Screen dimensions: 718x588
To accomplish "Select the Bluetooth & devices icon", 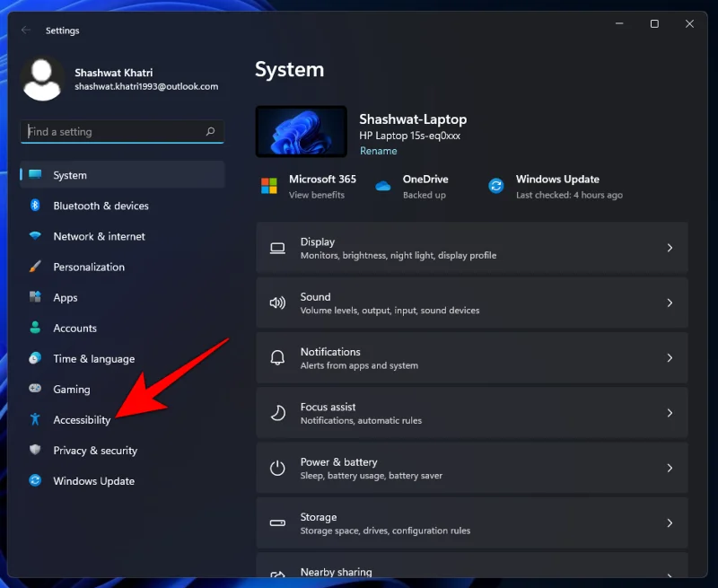I will click(x=33, y=206).
